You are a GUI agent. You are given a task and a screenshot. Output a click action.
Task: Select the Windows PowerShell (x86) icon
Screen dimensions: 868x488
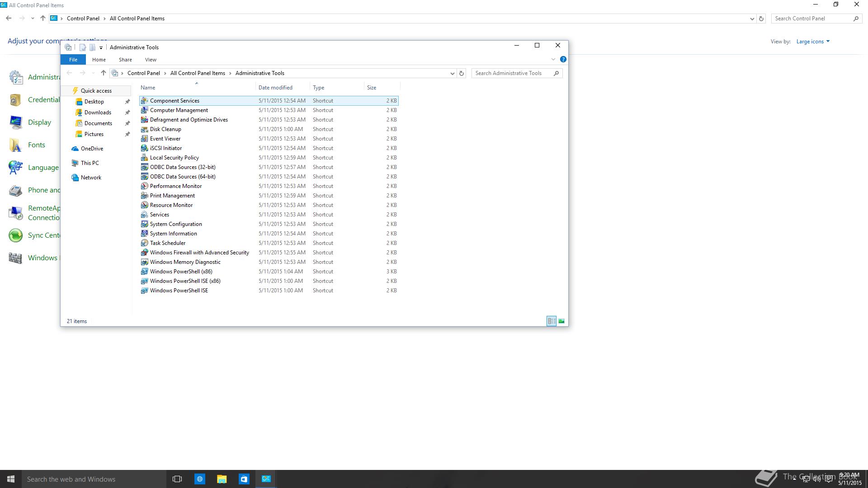click(144, 272)
